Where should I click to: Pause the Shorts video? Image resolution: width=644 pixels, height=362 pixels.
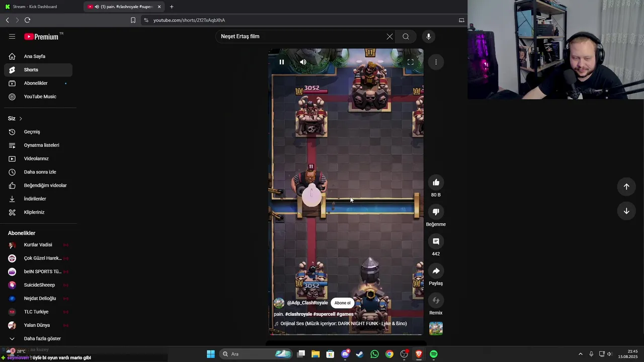pyautogui.click(x=282, y=62)
